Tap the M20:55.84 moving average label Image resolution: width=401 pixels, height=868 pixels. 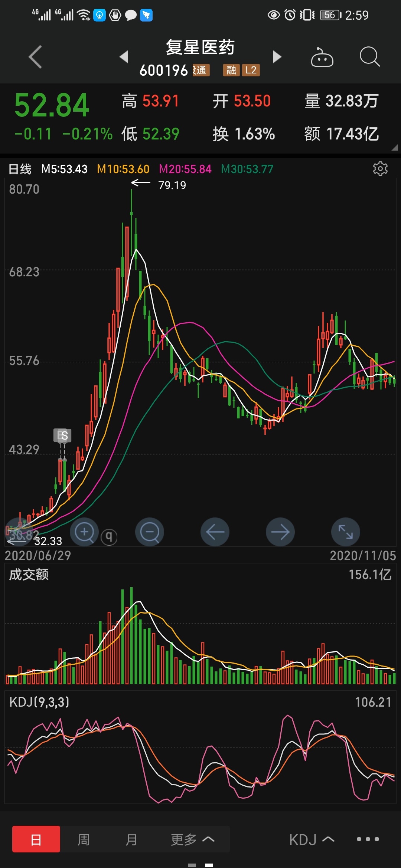point(185,169)
